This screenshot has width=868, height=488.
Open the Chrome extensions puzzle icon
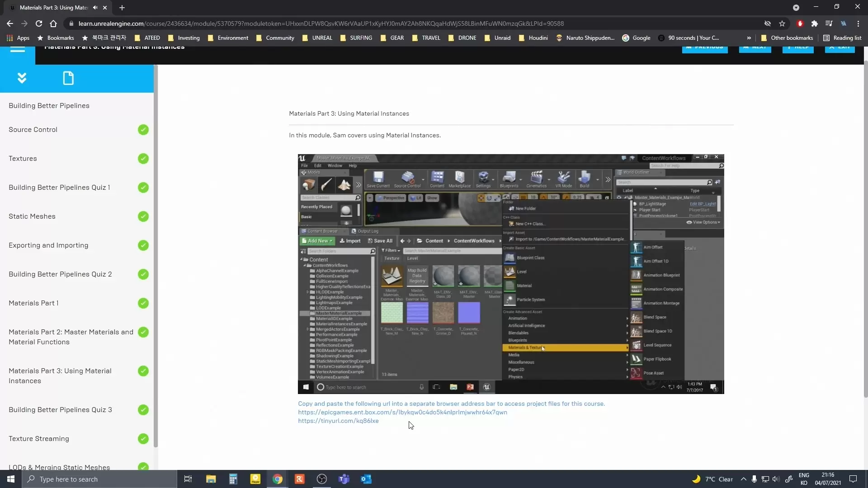(814, 23)
